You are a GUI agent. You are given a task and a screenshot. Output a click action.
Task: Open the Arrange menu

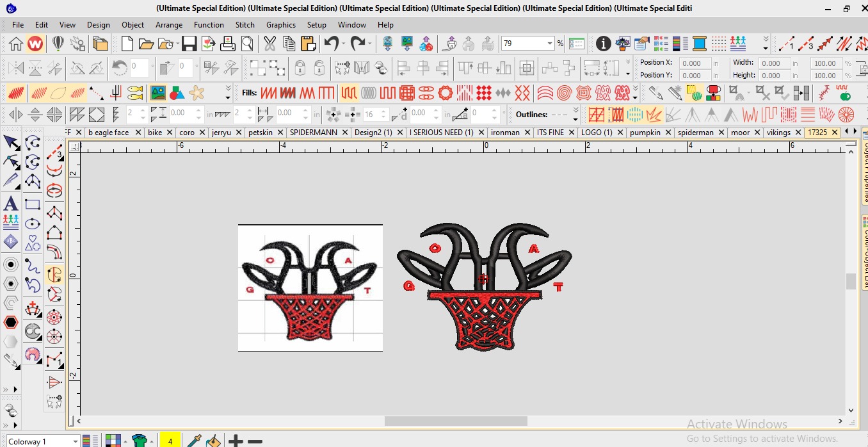tap(169, 24)
